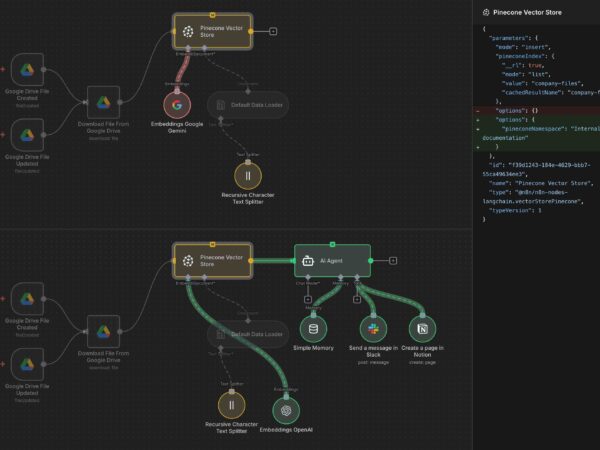The height and width of the screenshot is (450, 600).
Task: Click the removed line "options": {} in diff
Action: tap(536, 111)
